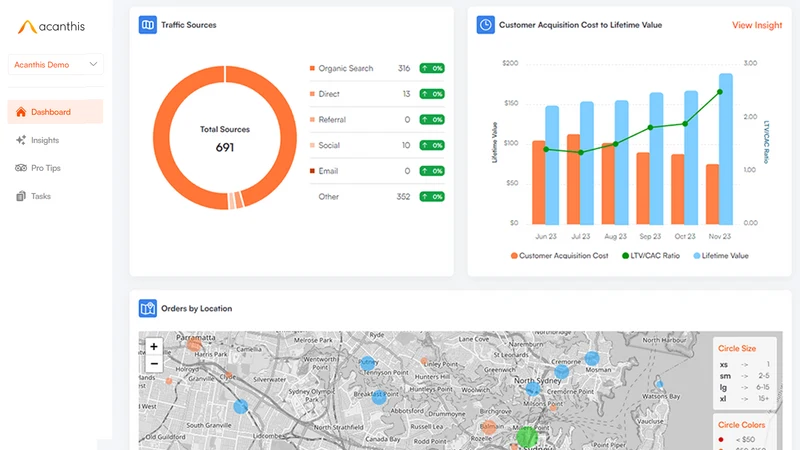Click the green circle marker near Sydney
800x450 pixels.
[527, 437]
